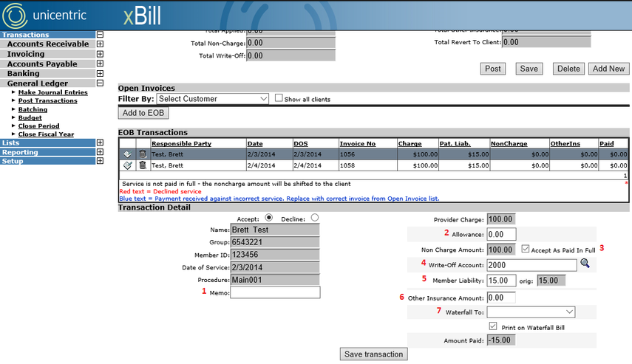Open Invoicing in the sidebar

coord(26,54)
